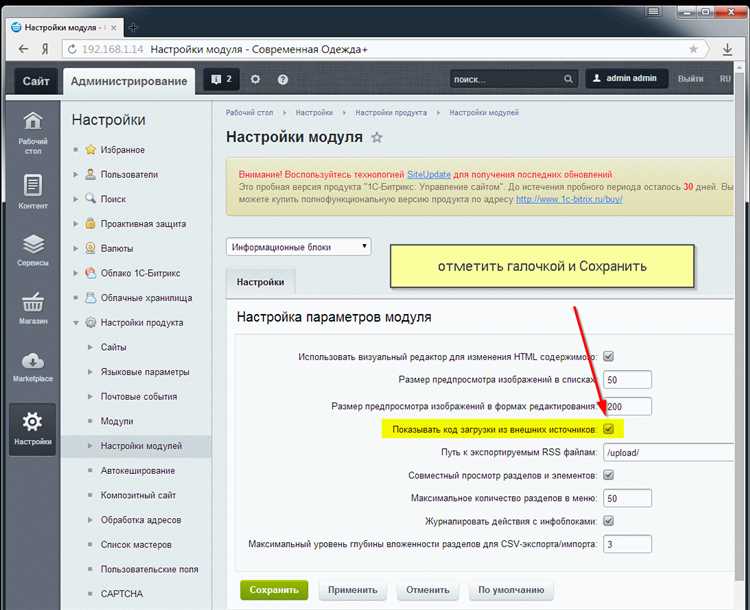Viewport: 750px width, 610px height.
Task: Switch to the Администрирование tab
Action: click(x=129, y=81)
